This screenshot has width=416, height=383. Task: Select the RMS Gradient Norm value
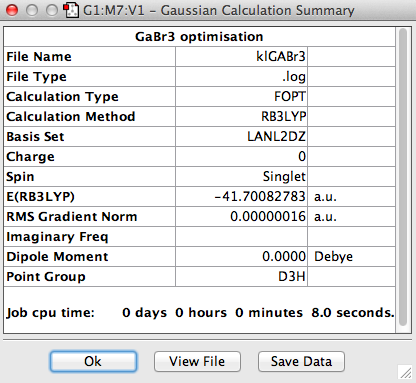tap(241, 217)
